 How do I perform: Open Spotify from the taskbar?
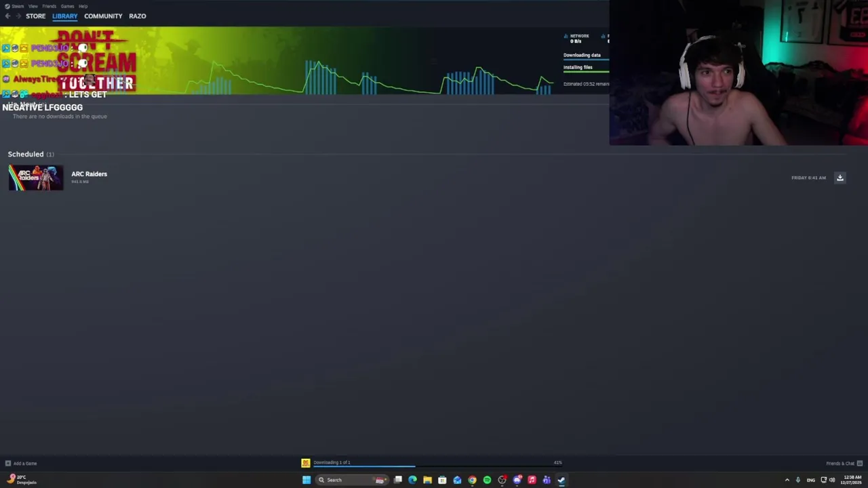[487, 480]
